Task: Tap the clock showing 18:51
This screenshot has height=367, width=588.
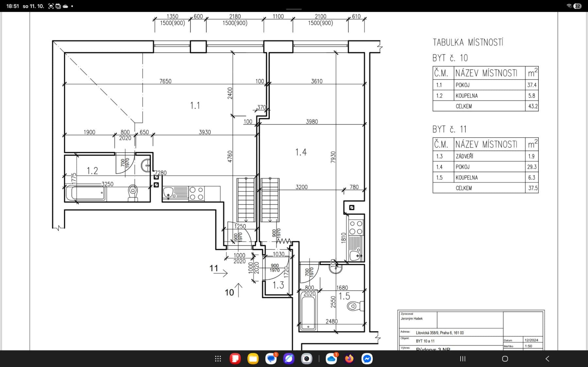Action: point(13,5)
